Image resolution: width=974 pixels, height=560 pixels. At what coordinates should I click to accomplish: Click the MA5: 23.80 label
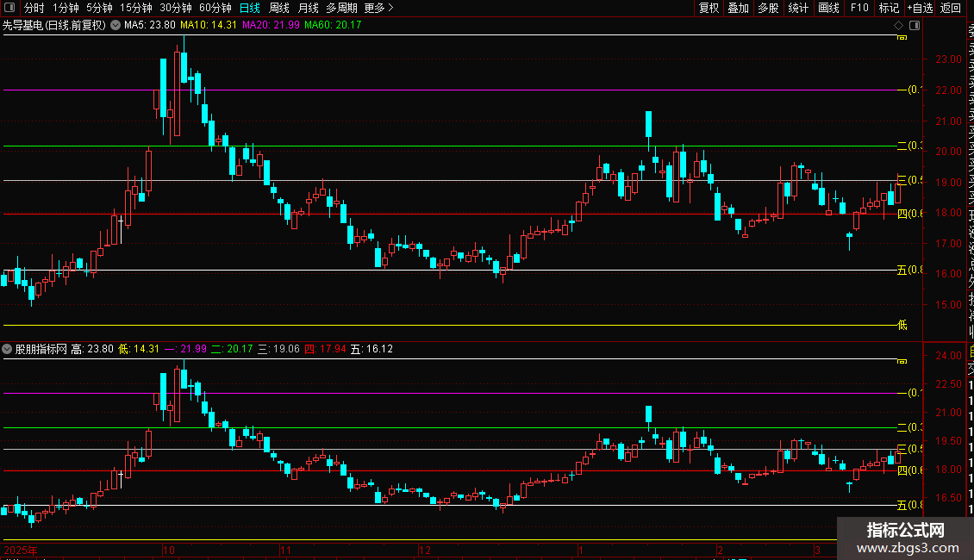(x=150, y=26)
